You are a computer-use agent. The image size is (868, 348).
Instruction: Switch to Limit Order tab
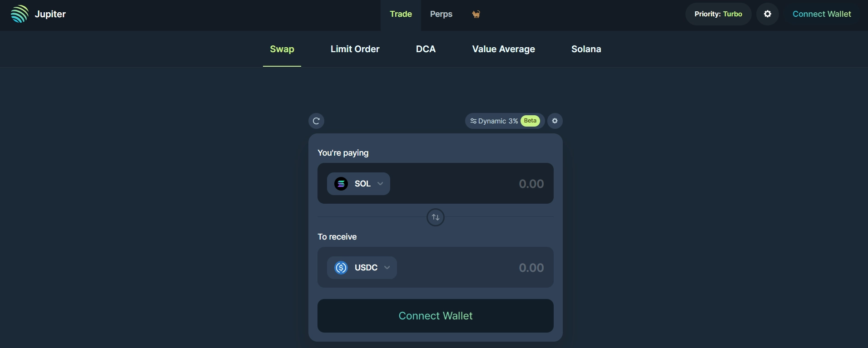tap(355, 49)
